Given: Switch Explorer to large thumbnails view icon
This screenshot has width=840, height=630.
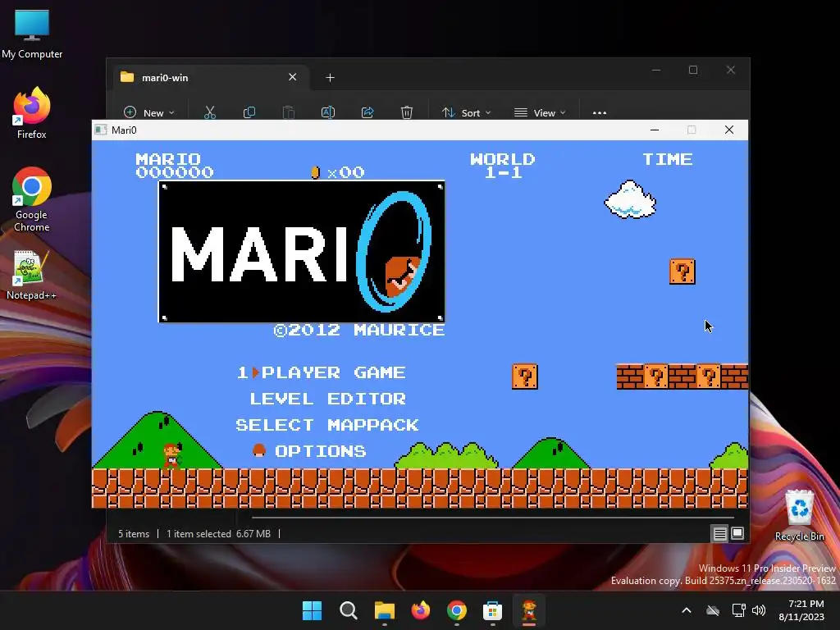Looking at the screenshot, I should [x=737, y=533].
